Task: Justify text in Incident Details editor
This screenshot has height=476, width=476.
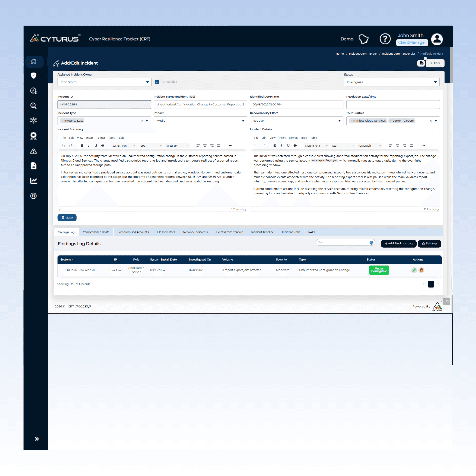Action: 411,146
